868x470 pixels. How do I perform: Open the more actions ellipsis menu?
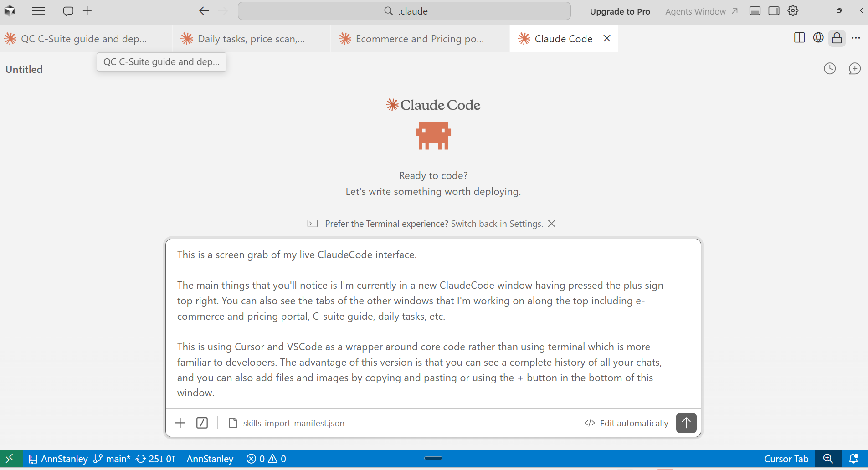856,38
